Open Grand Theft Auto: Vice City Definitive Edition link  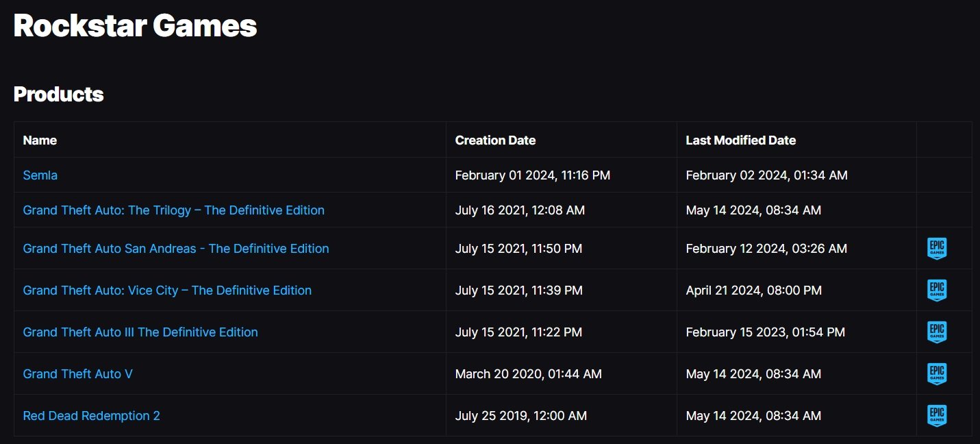point(167,291)
